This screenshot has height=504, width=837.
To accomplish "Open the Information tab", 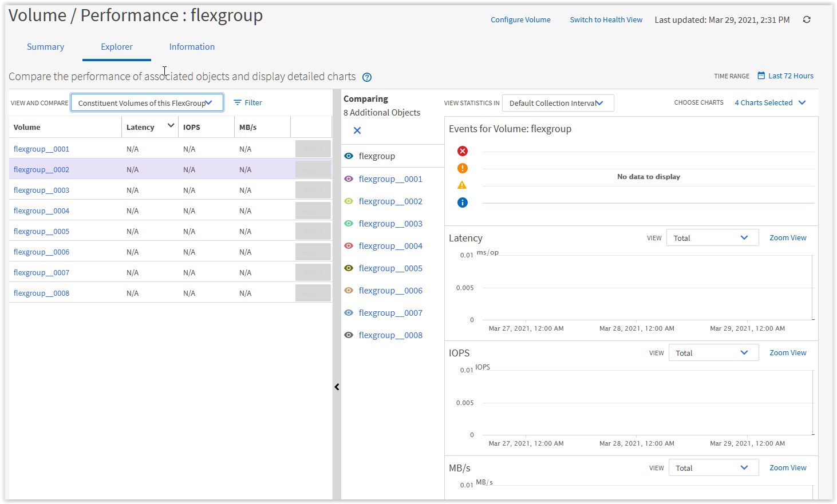I will 192,47.
